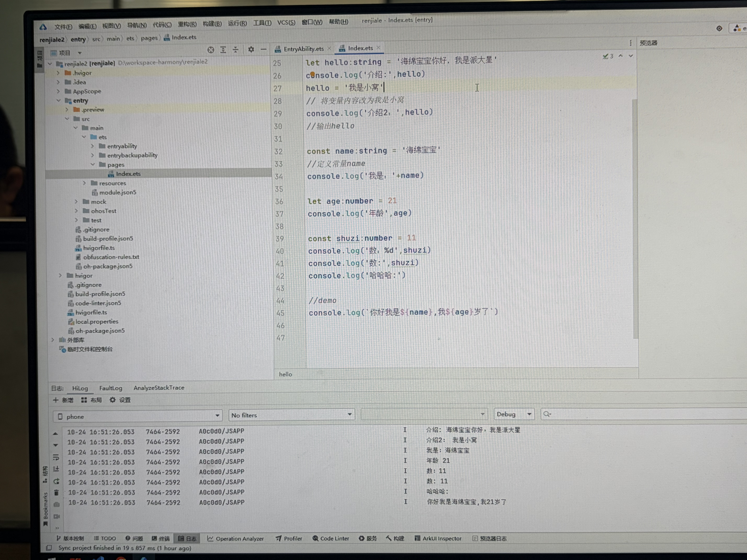Toggle the Bookmarks side panel
747x560 pixels.
click(45, 508)
